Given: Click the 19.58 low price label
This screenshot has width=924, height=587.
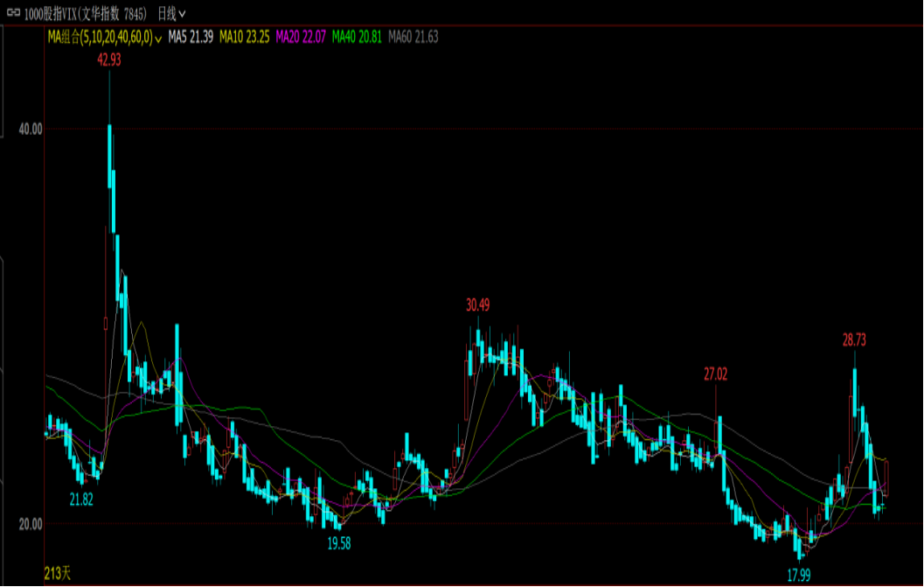Looking at the screenshot, I should point(339,543).
